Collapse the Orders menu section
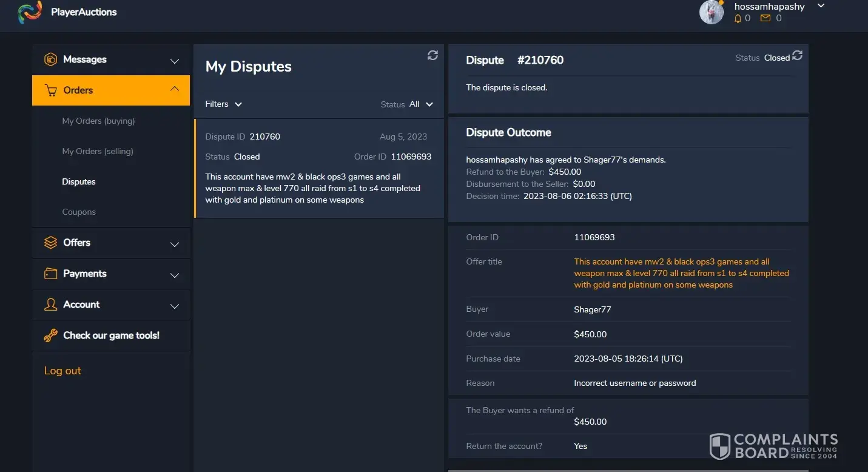The image size is (868, 472). pos(175,90)
